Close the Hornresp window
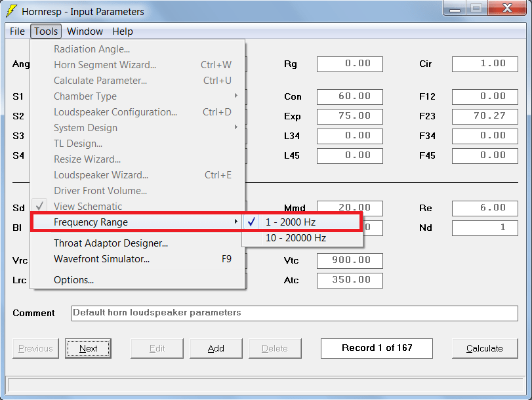The height and width of the screenshot is (400, 532). tap(507, 8)
